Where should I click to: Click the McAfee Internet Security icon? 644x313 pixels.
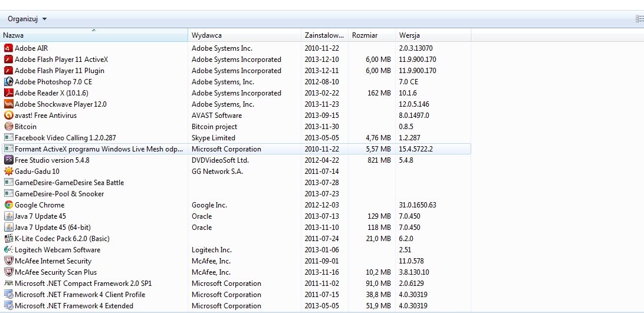click(9, 261)
